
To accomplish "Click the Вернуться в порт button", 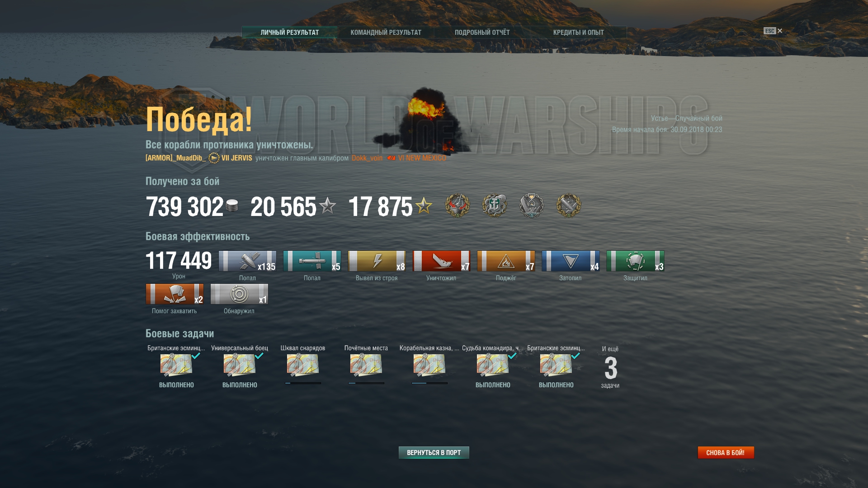I will pos(434,452).
